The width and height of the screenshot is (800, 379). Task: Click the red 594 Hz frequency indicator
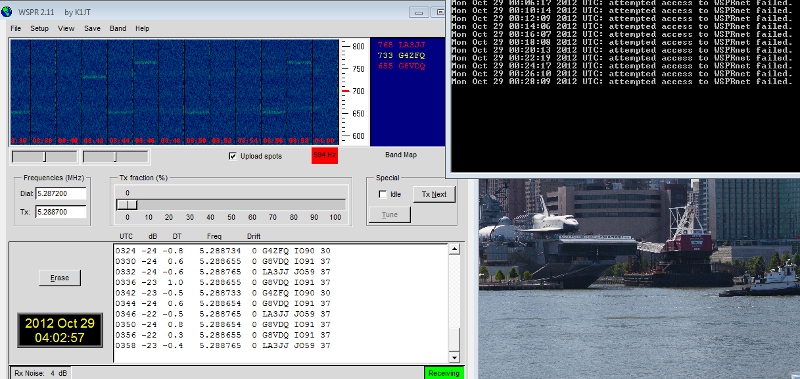point(324,155)
